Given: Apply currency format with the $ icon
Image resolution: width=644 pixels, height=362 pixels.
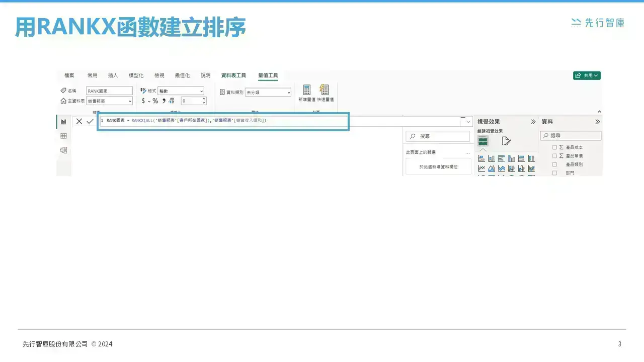Looking at the screenshot, I should [x=143, y=101].
